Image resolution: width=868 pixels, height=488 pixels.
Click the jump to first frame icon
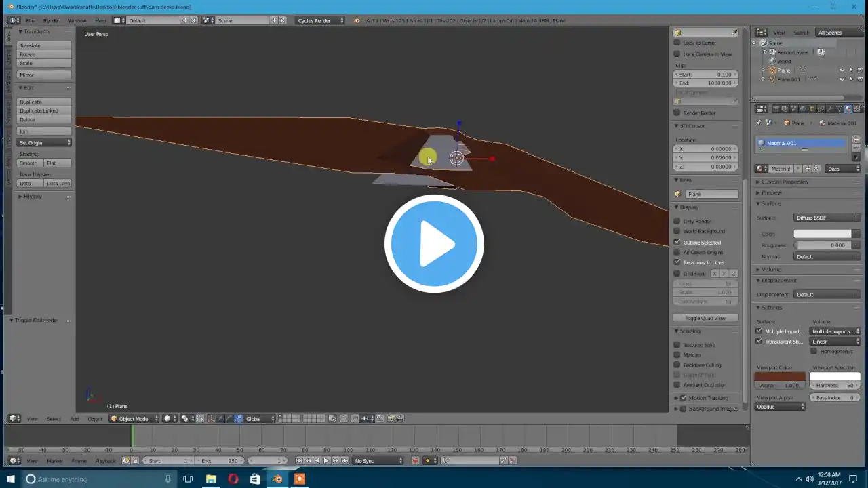point(299,461)
